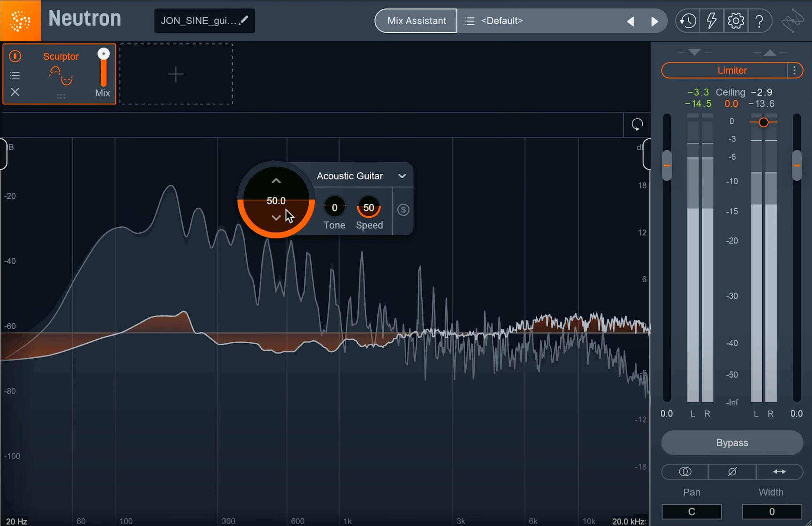
Task: Swap stereo channels button
Action: [779, 472]
